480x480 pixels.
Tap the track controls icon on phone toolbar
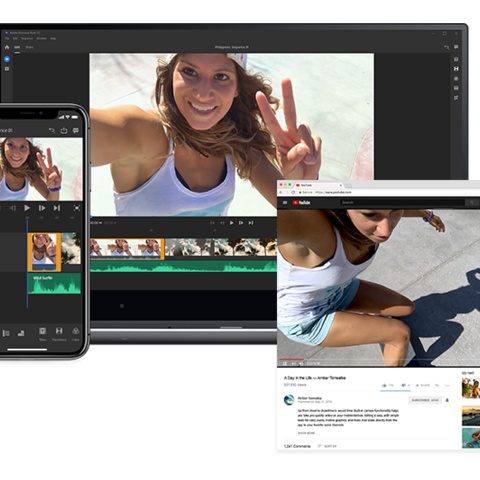pos(6,333)
